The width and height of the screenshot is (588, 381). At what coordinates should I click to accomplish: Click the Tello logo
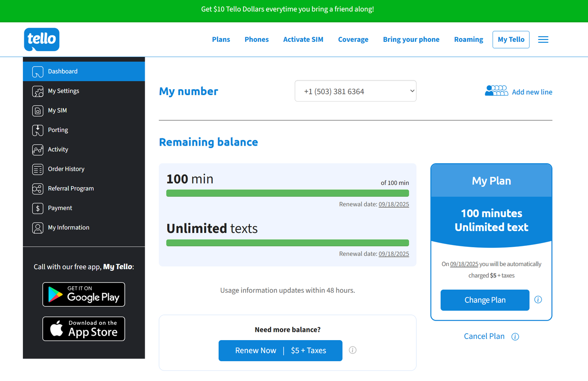(x=42, y=39)
